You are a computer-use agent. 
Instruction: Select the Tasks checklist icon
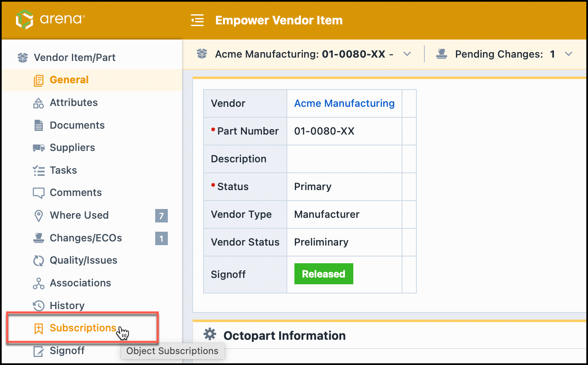click(38, 170)
